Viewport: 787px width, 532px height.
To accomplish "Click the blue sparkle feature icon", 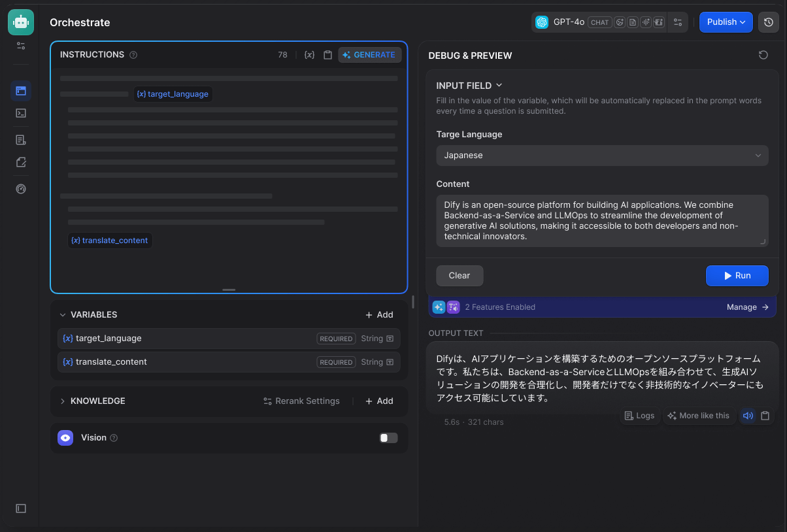I will click(439, 307).
